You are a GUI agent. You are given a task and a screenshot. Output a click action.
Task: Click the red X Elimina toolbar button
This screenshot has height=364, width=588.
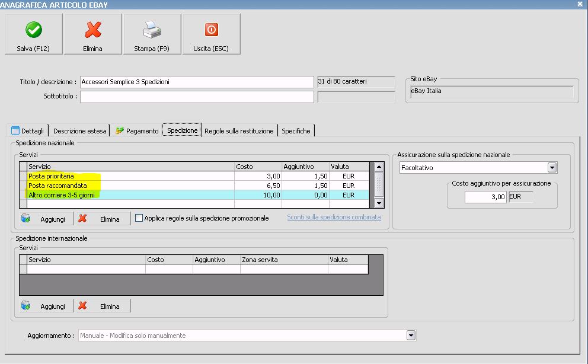coord(92,34)
